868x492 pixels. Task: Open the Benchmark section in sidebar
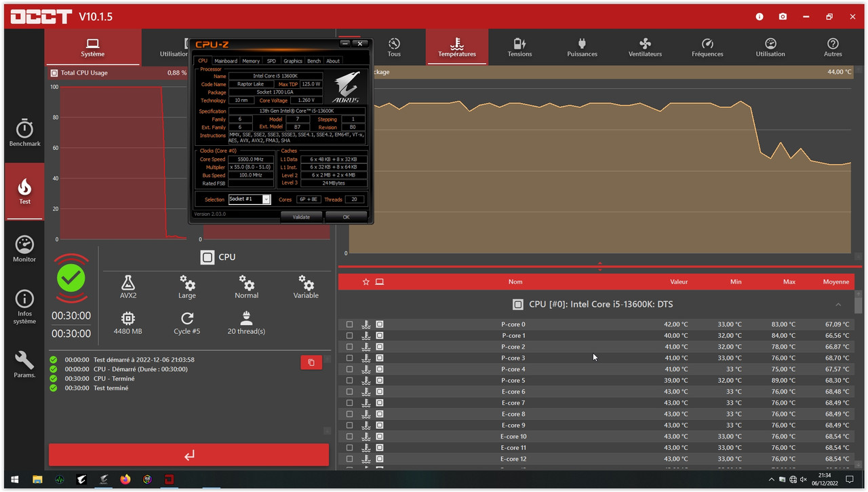pos(24,133)
